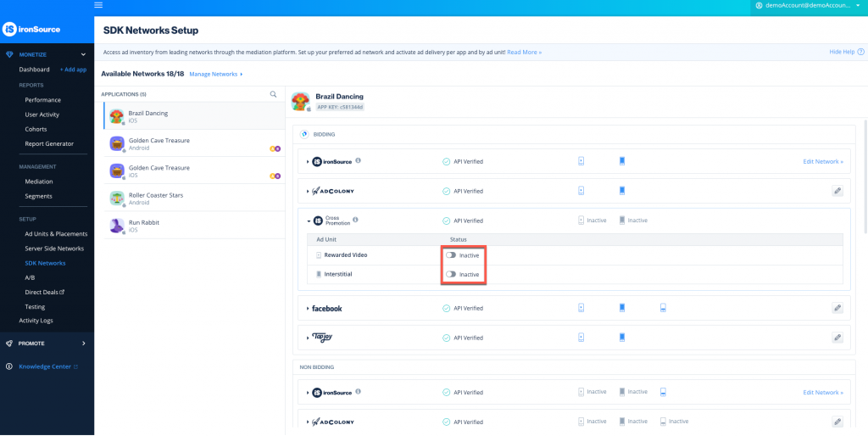Expand the facebook network row
This screenshot has width=868, height=436.
(x=308, y=308)
